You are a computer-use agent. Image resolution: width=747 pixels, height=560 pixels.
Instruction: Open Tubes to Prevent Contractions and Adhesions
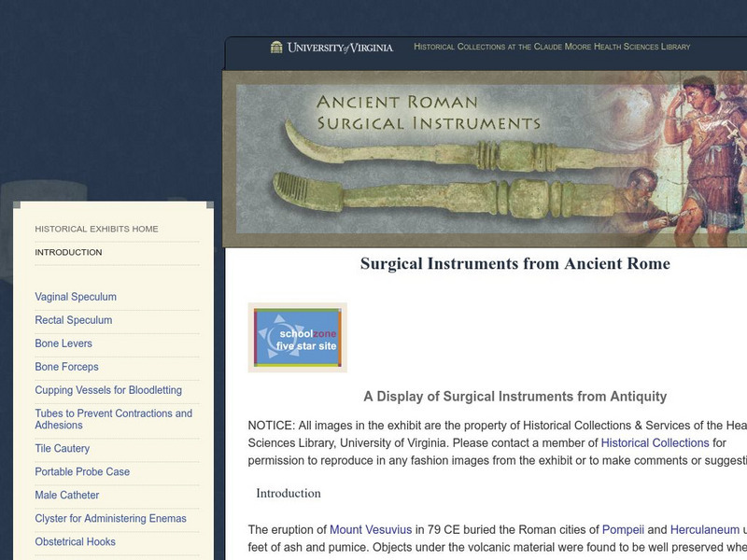point(113,419)
